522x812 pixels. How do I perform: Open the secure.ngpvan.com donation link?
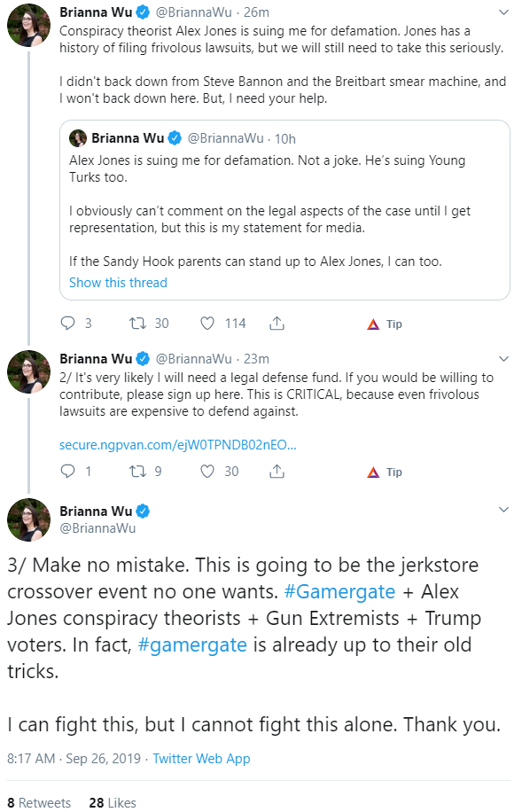coord(177,445)
